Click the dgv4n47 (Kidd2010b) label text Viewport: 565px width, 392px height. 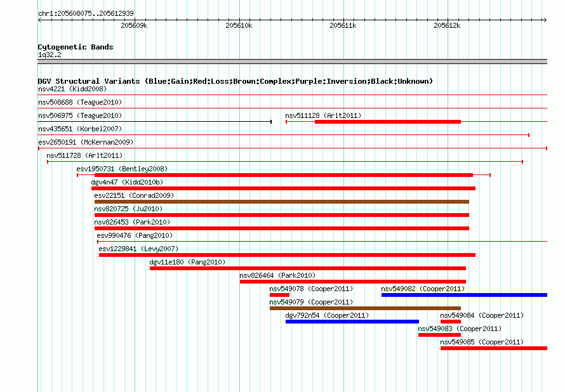coord(127,182)
